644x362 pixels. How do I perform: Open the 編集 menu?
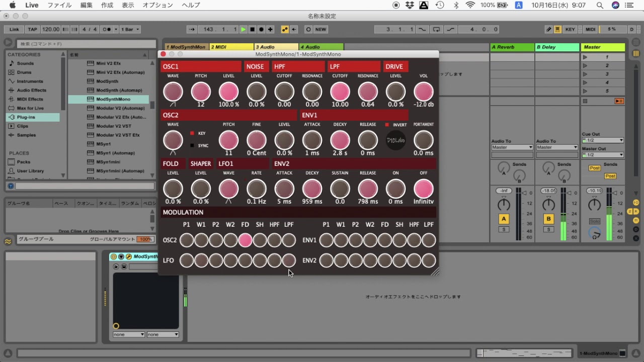point(87,5)
